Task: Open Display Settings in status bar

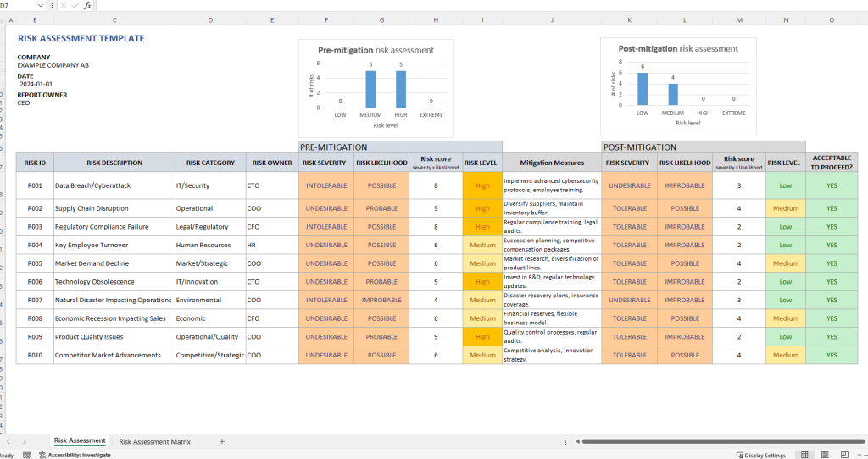Action: pos(760,455)
